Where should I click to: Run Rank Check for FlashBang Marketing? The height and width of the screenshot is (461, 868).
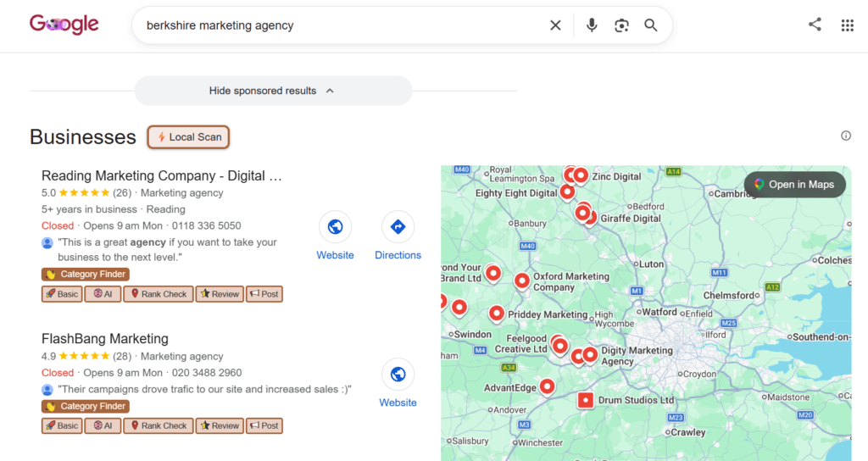[159, 425]
